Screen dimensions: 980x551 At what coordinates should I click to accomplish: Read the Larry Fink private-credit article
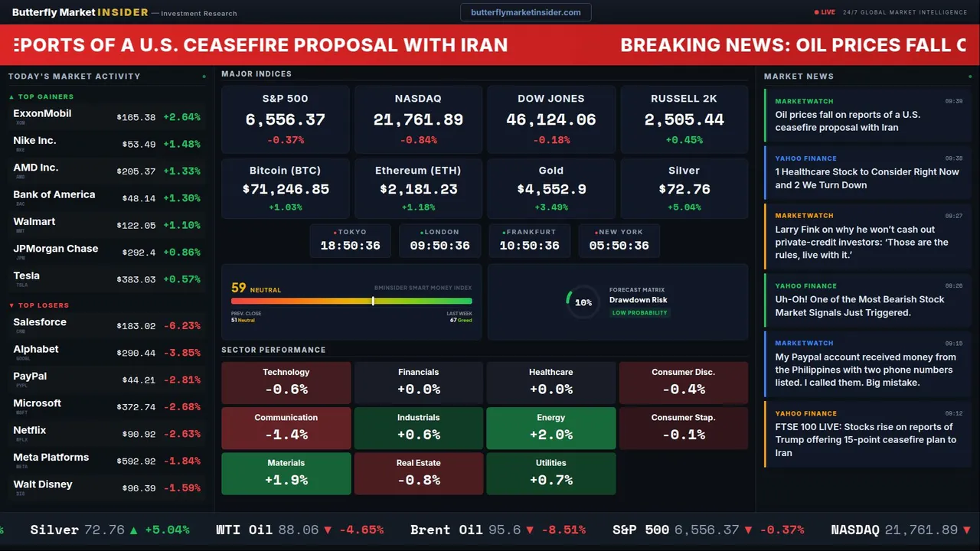click(x=867, y=236)
